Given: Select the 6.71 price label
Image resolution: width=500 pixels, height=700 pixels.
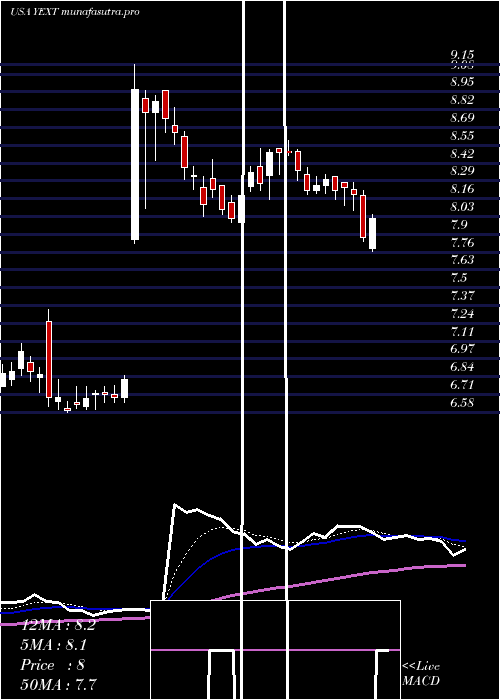Looking at the screenshot, I should coord(462,384).
